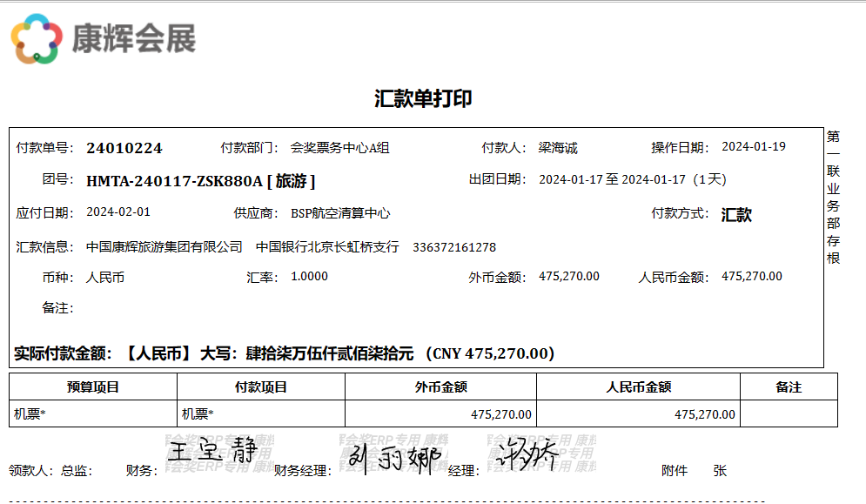Click the 康辉会展 brand name text

134,38
